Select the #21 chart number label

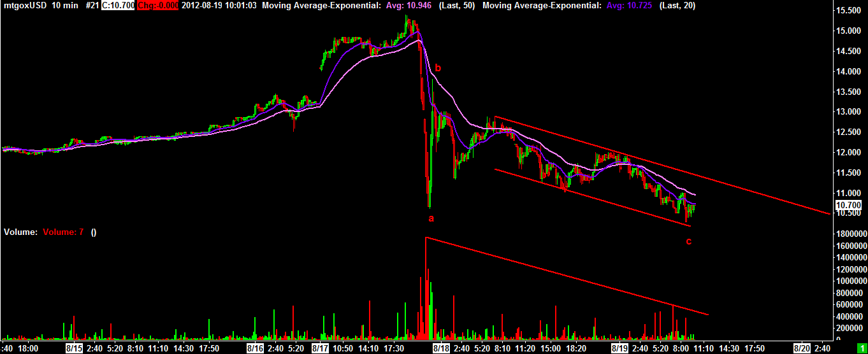click(93, 5)
